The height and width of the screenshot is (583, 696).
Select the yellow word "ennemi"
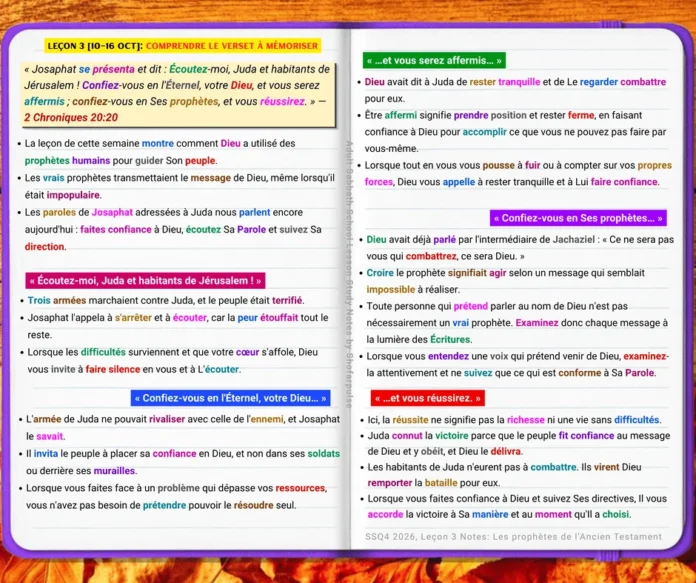point(267,419)
